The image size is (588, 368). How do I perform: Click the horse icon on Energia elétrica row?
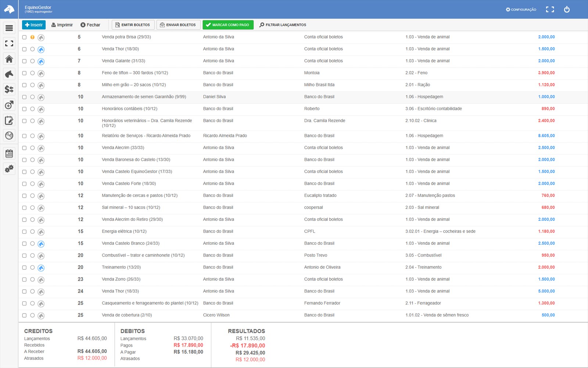pos(41,232)
